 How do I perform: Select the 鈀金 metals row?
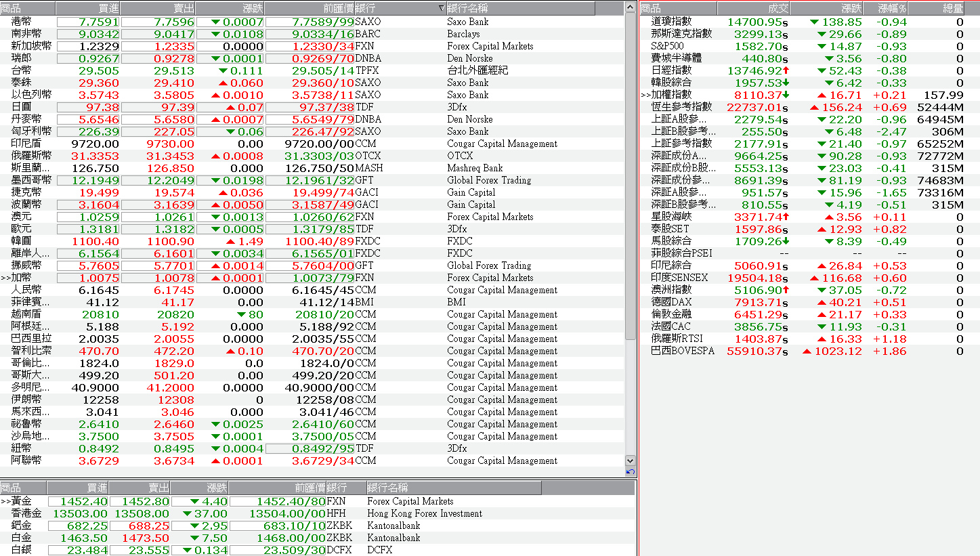pyautogui.click(x=318, y=526)
